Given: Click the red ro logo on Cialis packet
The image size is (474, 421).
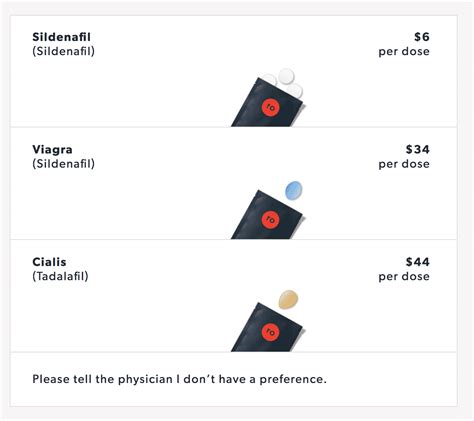Looking at the screenshot, I should point(271,332).
